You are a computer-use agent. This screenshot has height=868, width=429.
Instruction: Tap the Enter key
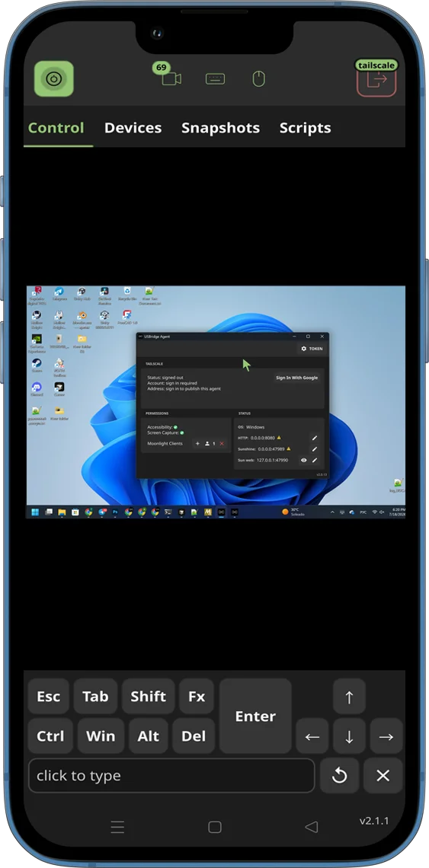pyautogui.click(x=255, y=716)
